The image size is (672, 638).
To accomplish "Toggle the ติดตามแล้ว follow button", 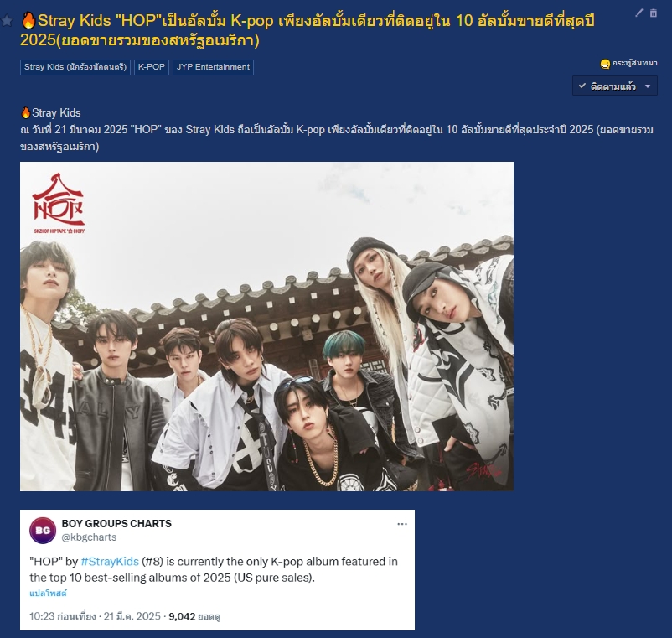I will pyautogui.click(x=607, y=86).
